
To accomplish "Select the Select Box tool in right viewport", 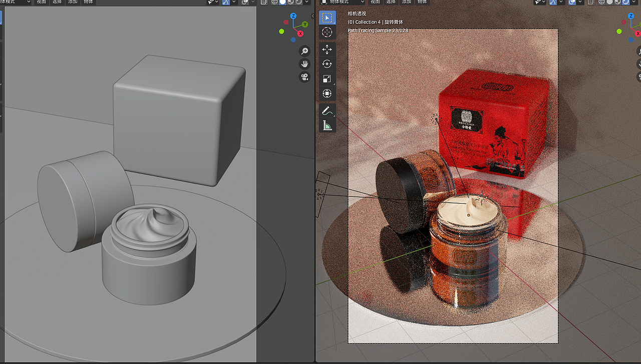I will coord(327,18).
